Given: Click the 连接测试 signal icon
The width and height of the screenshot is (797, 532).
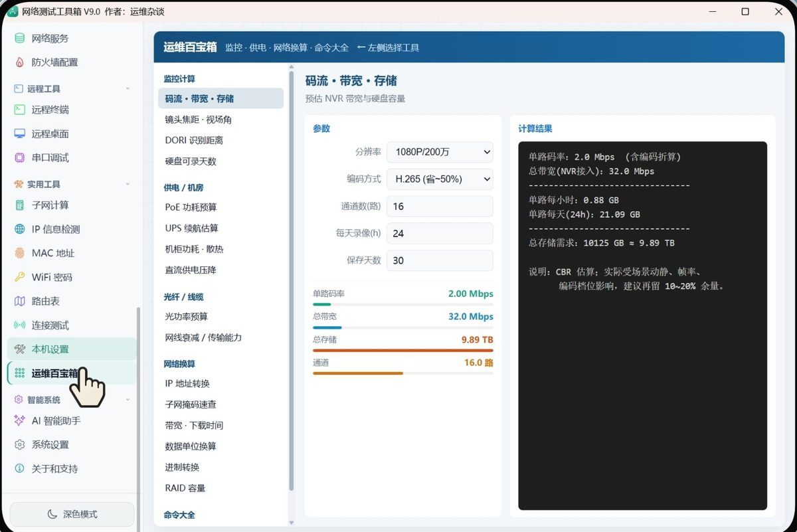Looking at the screenshot, I should point(20,325).
